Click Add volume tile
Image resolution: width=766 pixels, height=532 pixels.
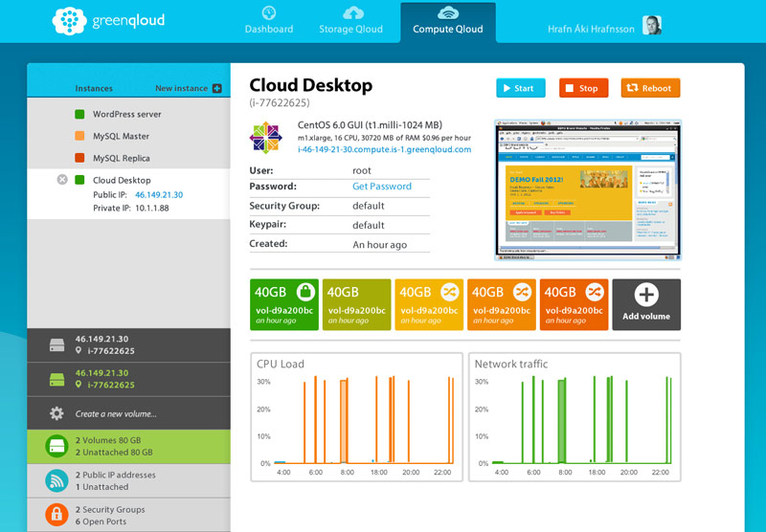click(x=646, y=304)
